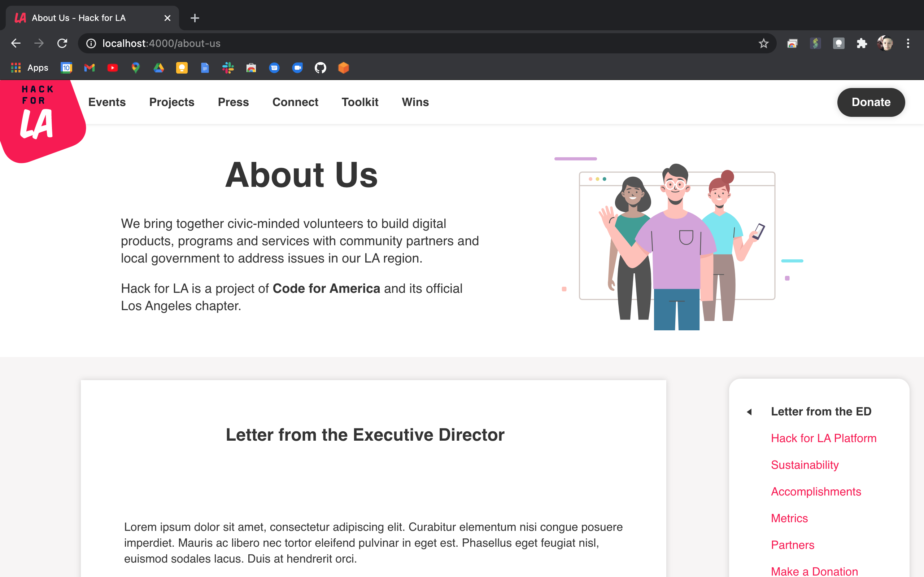Open new tab with plus button
Screen dimensions: 924x577
coord(195,18)
